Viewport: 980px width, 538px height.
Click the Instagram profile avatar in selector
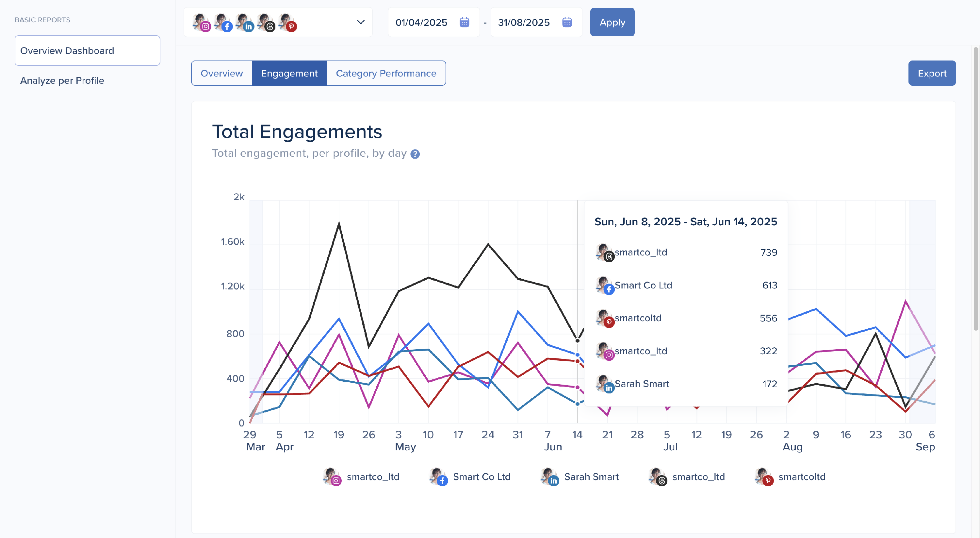201,22
